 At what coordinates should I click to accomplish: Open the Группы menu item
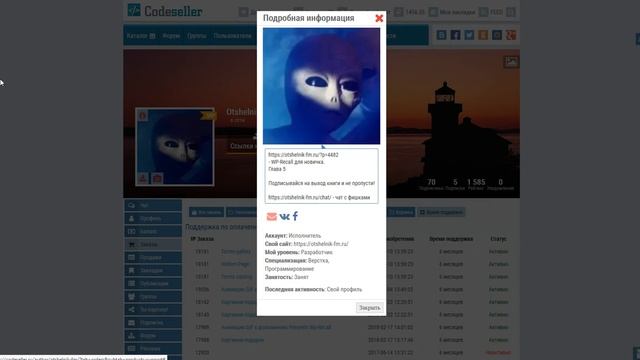click(x=197, y=36)
